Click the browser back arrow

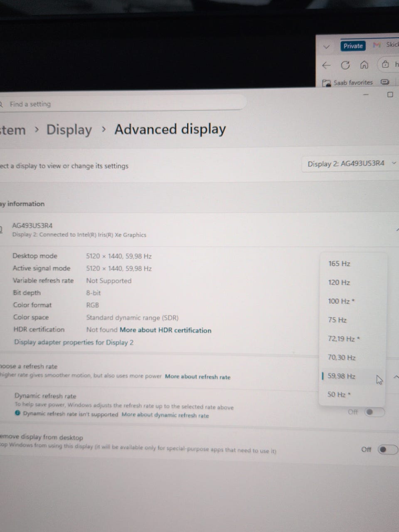(326, 65)
